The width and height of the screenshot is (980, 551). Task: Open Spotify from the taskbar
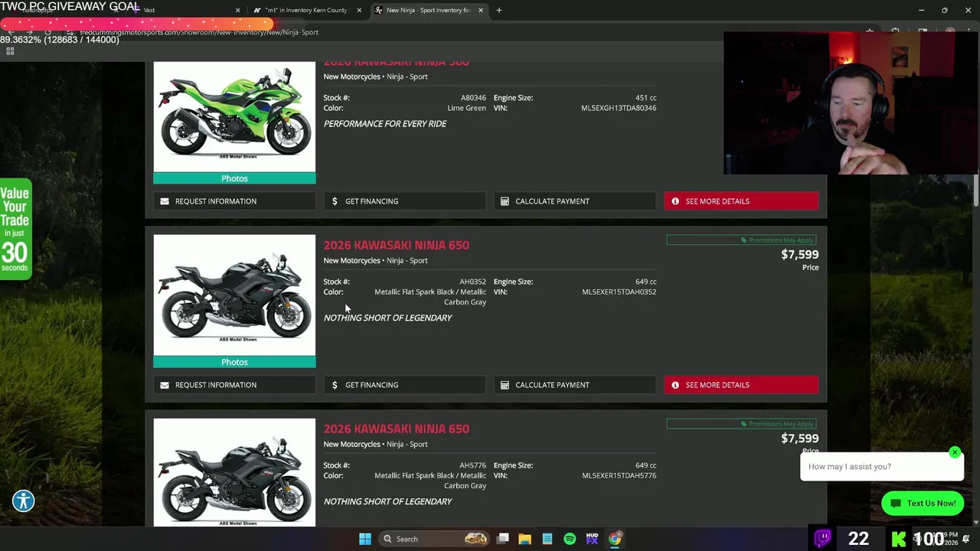[x=570, y=539]
